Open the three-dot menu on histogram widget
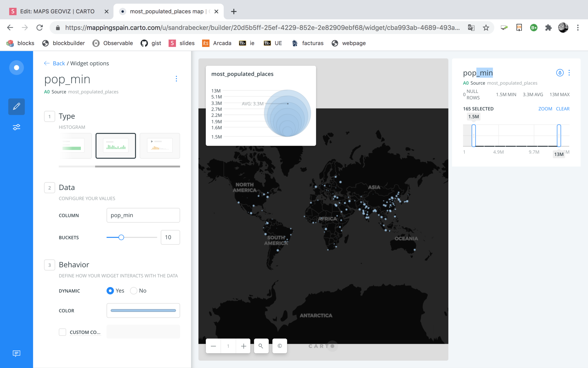 point(569,73)
